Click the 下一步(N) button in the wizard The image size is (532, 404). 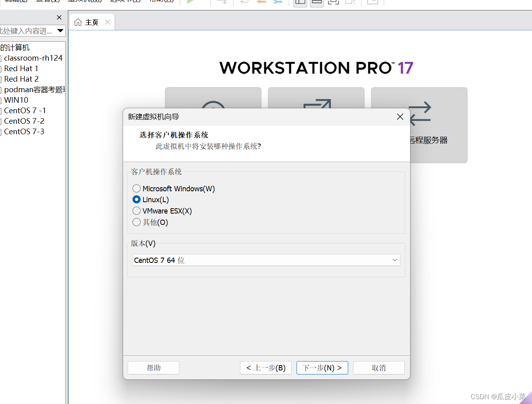[322, 368]
